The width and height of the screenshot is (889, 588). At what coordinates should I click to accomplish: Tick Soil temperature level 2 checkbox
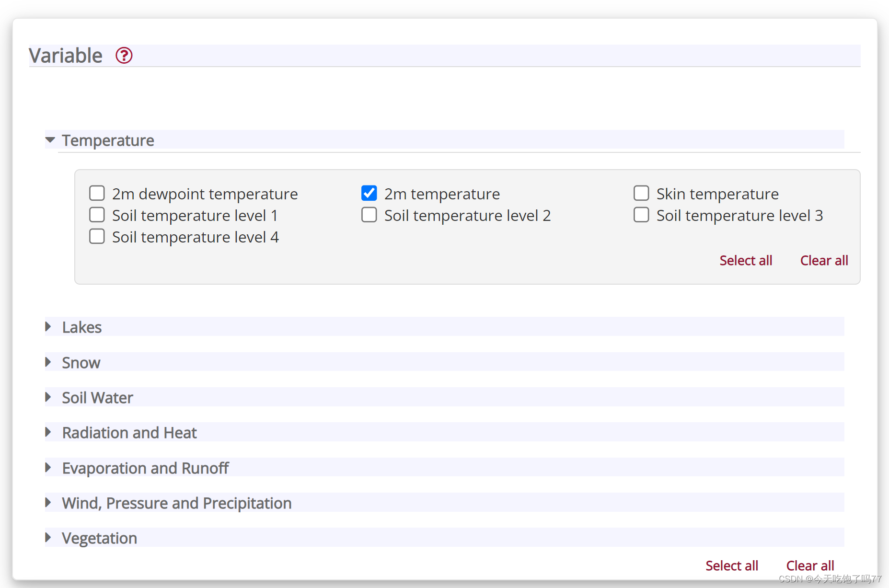pos(369,215)
